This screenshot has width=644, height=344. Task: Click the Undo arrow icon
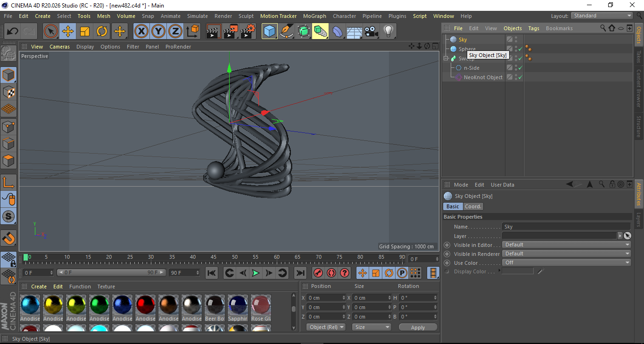click(x=12, y=32)
